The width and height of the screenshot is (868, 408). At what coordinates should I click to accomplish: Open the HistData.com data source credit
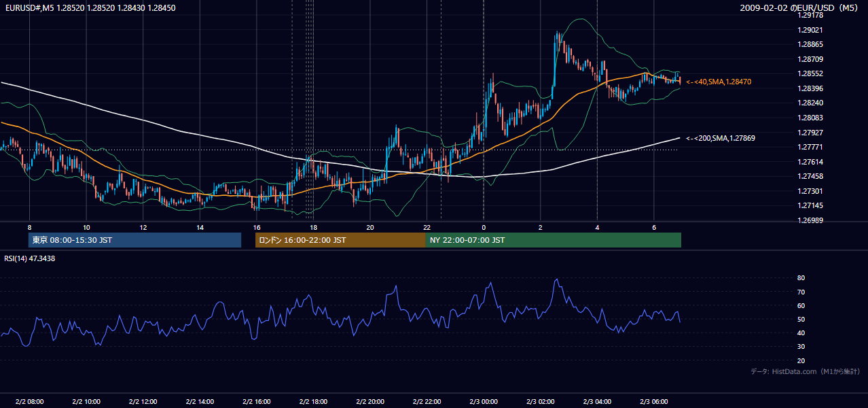tap(805, 371)
